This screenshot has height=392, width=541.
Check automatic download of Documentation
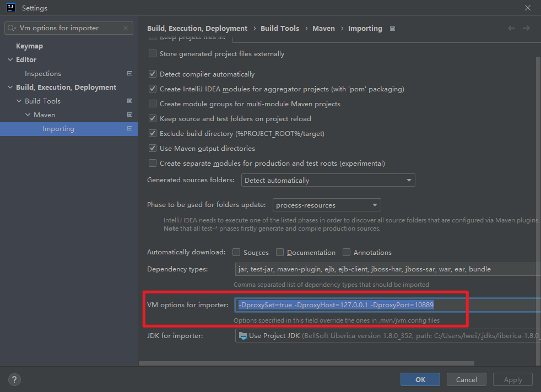[280, 252]
